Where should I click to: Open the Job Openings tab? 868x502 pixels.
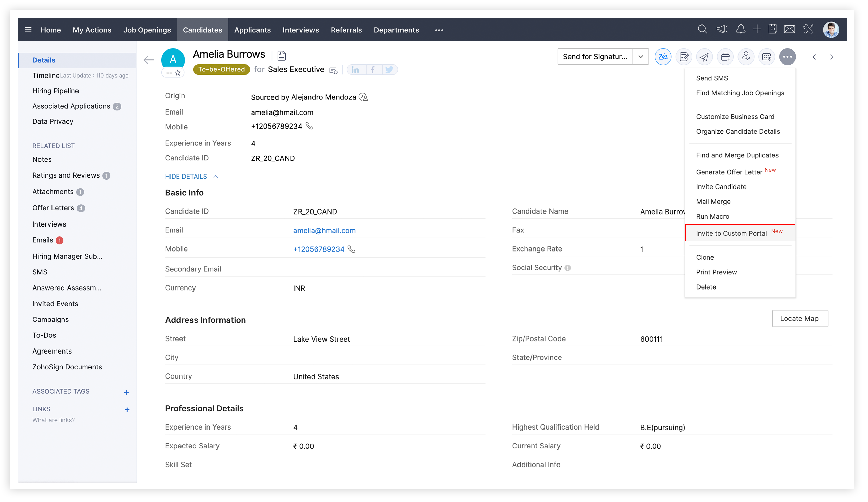[147, 30]
